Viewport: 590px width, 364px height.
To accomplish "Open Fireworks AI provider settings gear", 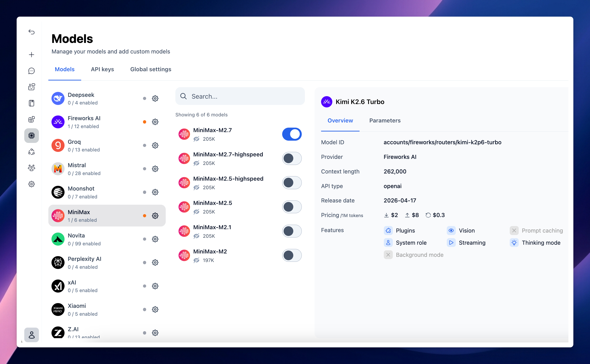I will coord(155,122).
